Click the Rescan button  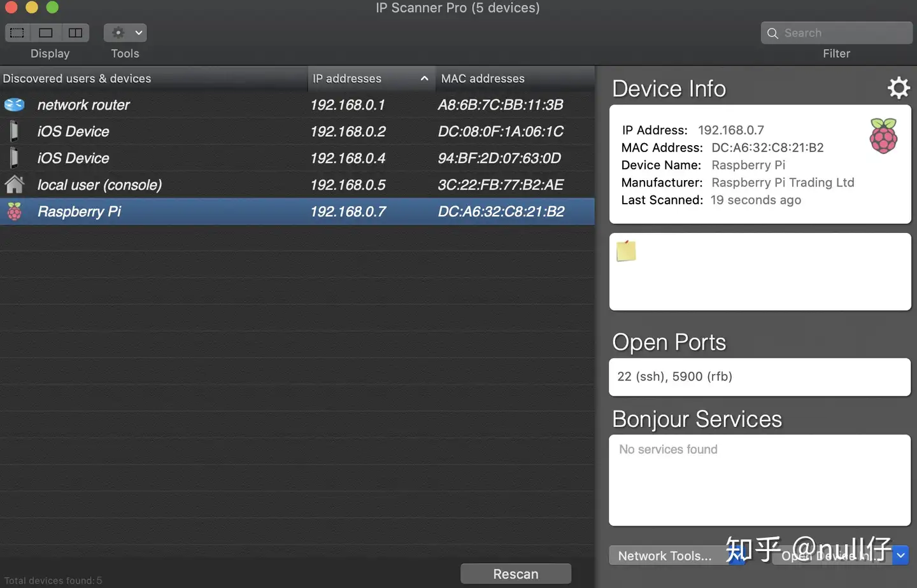pos(516,574)
